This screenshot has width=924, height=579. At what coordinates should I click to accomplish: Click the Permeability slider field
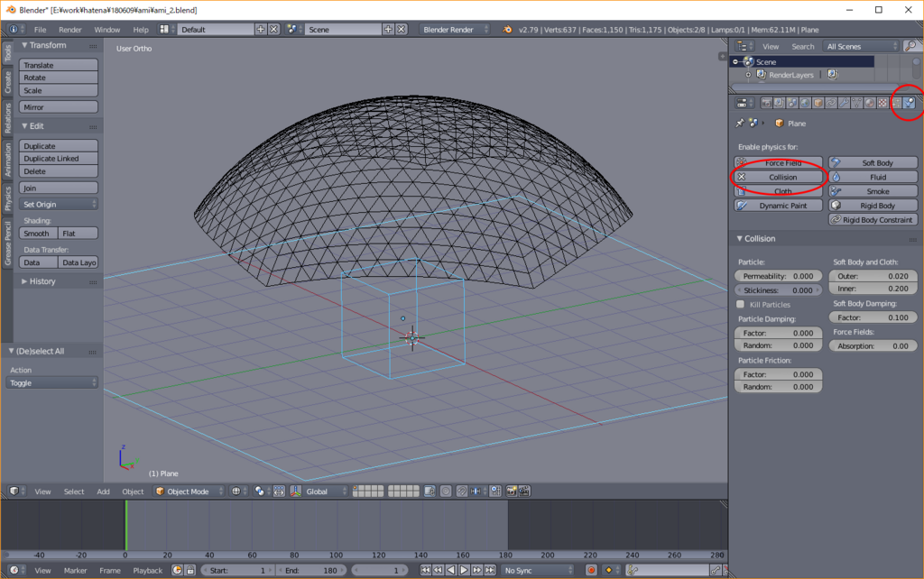[778, 276]
